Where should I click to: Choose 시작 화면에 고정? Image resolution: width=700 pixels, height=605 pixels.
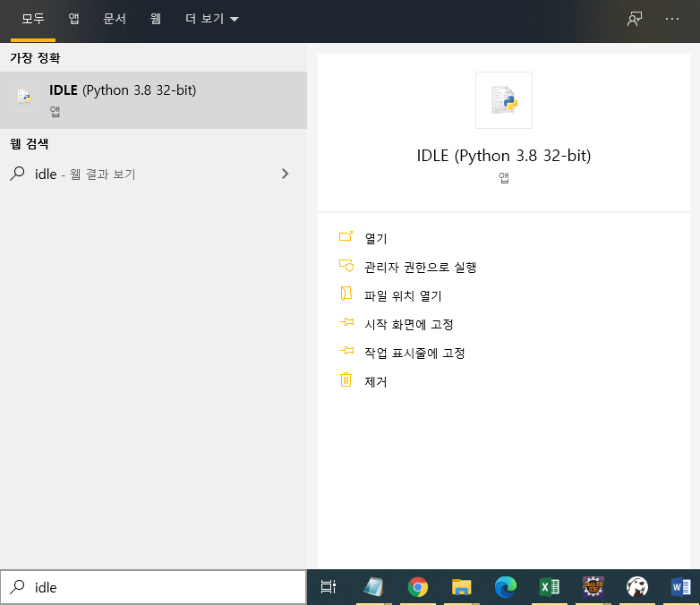409,324
